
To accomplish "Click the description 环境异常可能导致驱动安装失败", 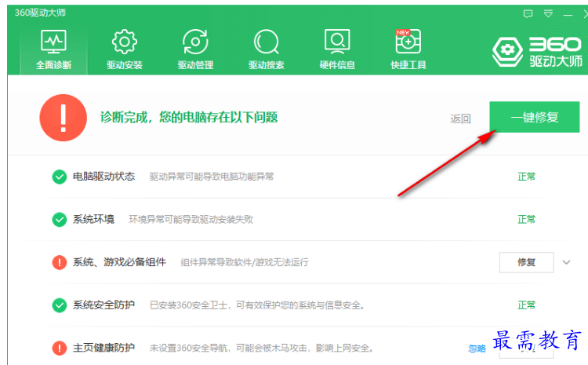I will (191, 219).
